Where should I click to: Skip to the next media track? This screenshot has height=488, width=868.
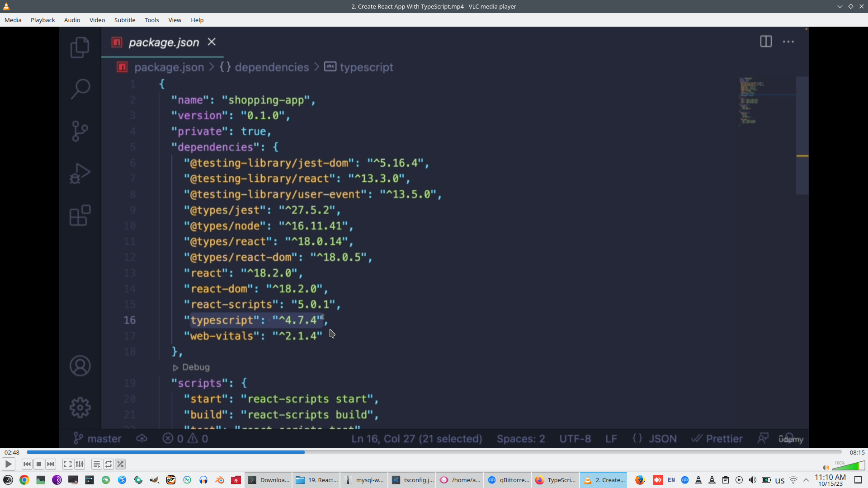(51, 464)
